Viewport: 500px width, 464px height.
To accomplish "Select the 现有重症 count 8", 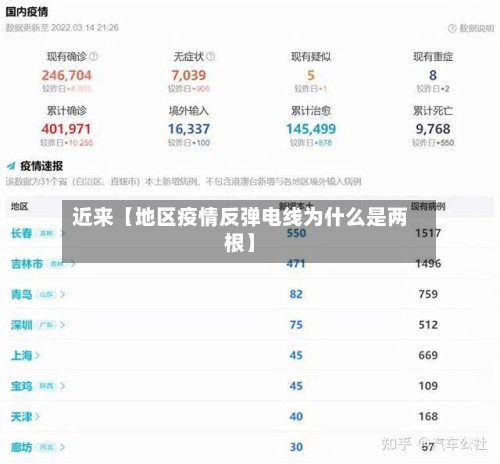I will 433,75.
